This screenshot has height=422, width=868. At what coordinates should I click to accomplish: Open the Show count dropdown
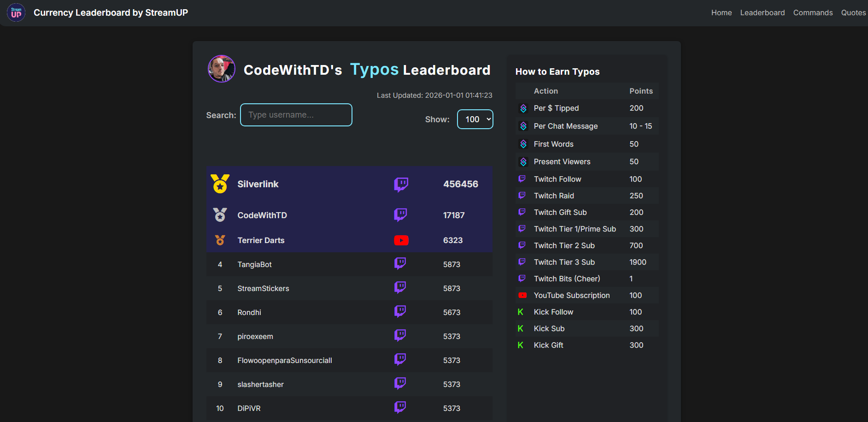pyautogui.click(x=475, y=119)
